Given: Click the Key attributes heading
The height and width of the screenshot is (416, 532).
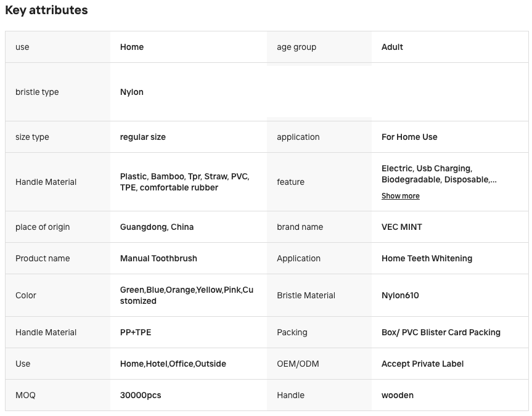Looking at the screenshot, I should (46, 10).
